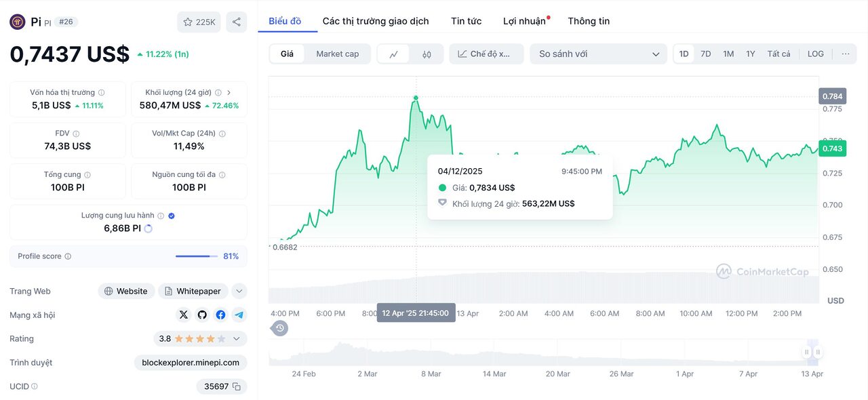Open the Biểu đồ tab
This screenshot has width=868, height=400.
pos(285,21)
